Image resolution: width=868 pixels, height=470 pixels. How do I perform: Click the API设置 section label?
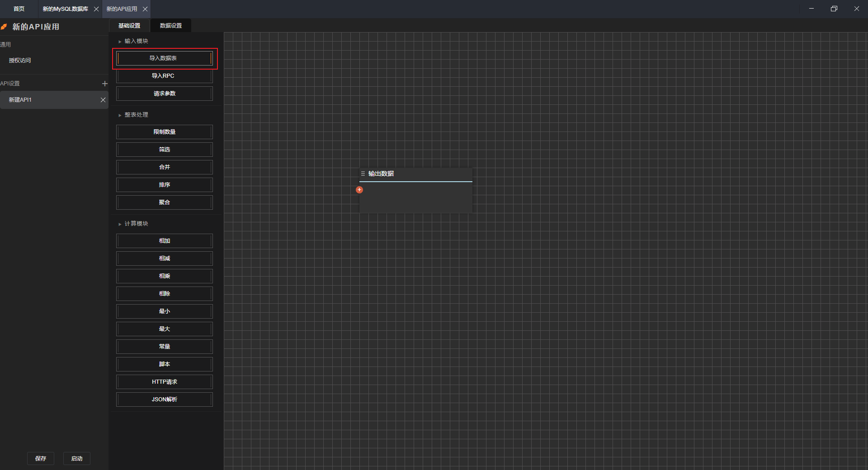click(x=10, y=84)
